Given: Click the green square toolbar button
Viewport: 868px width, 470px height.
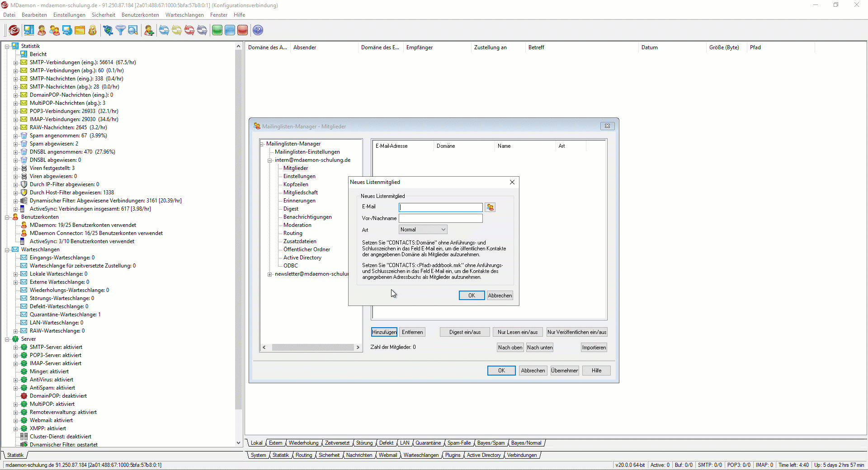Looking at the screenshot, I should click(x=217, y=30).
